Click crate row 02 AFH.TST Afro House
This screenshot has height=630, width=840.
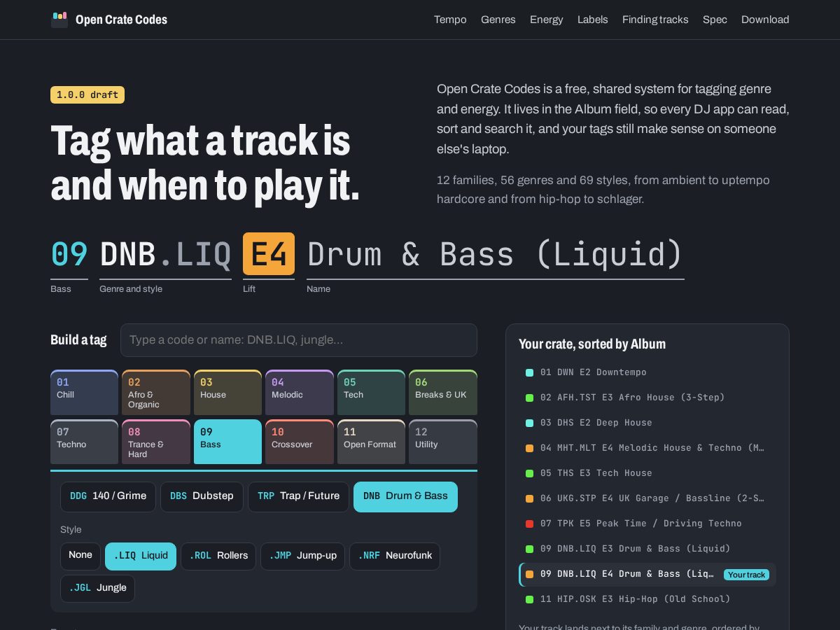647,398
